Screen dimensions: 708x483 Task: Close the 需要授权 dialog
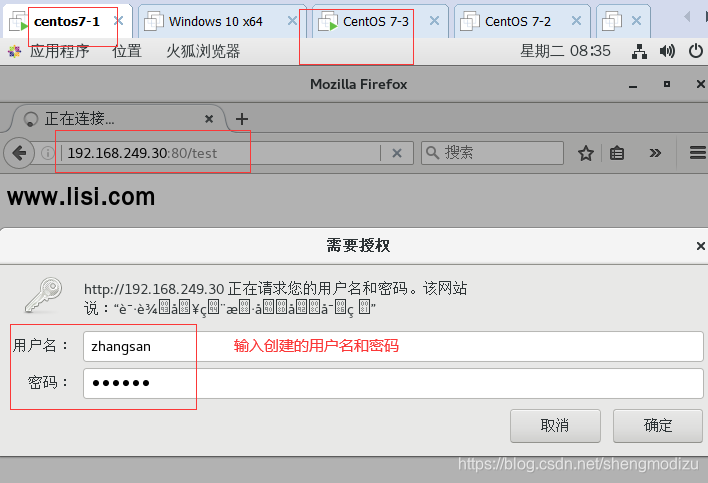coord(700,246)
